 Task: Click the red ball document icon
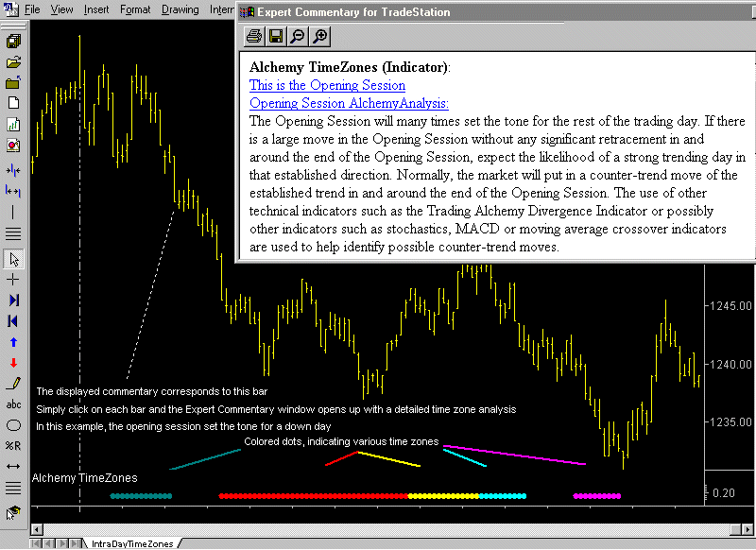pyautogui.click(x=13, y=146)
